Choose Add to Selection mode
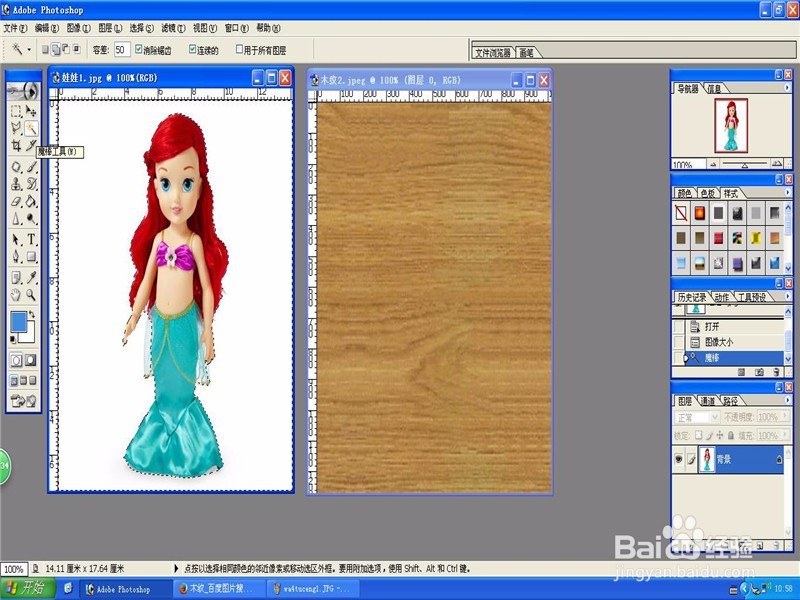Viewport: 800px width, 600px height. tap(56, 49)
